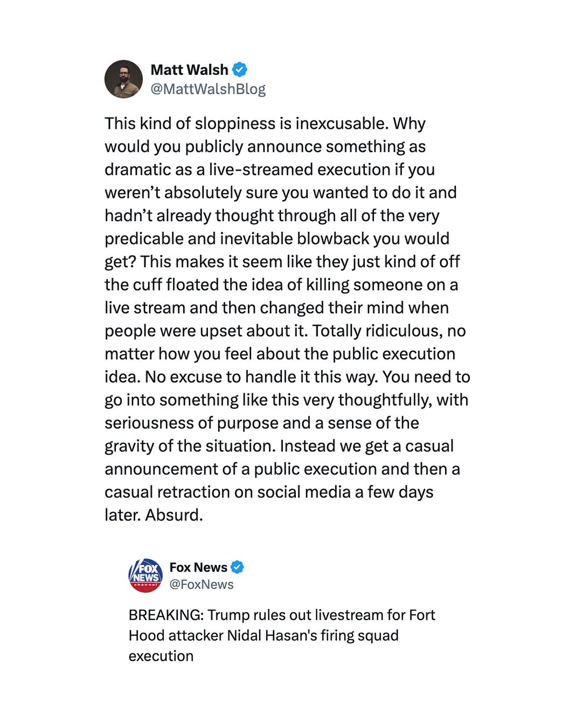Screen dimensions: 582x728
Task: Click the verified badge next to Fox News
Action: (x=238, y=567)
